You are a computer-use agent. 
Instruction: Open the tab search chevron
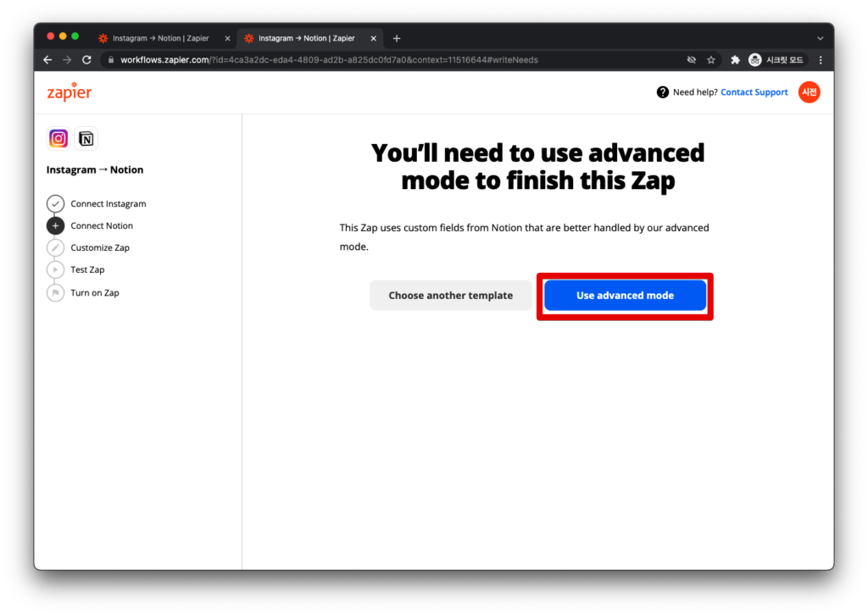coord(821,38)
